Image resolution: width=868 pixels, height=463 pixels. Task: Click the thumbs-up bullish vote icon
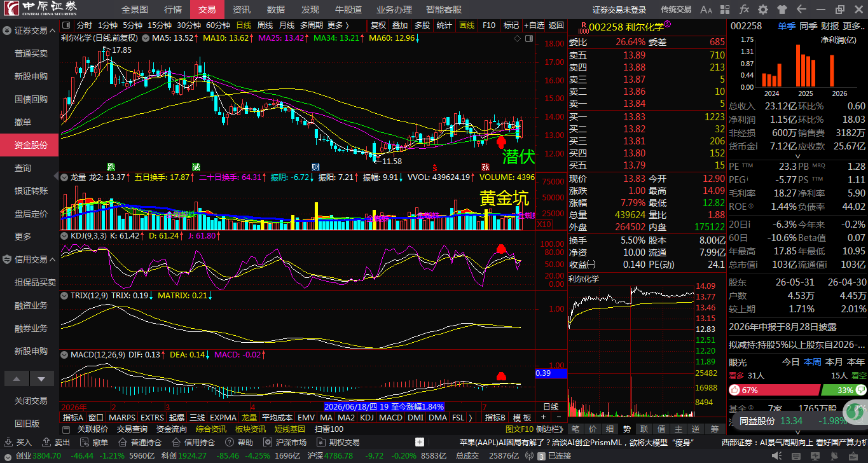tap(734, 390)
